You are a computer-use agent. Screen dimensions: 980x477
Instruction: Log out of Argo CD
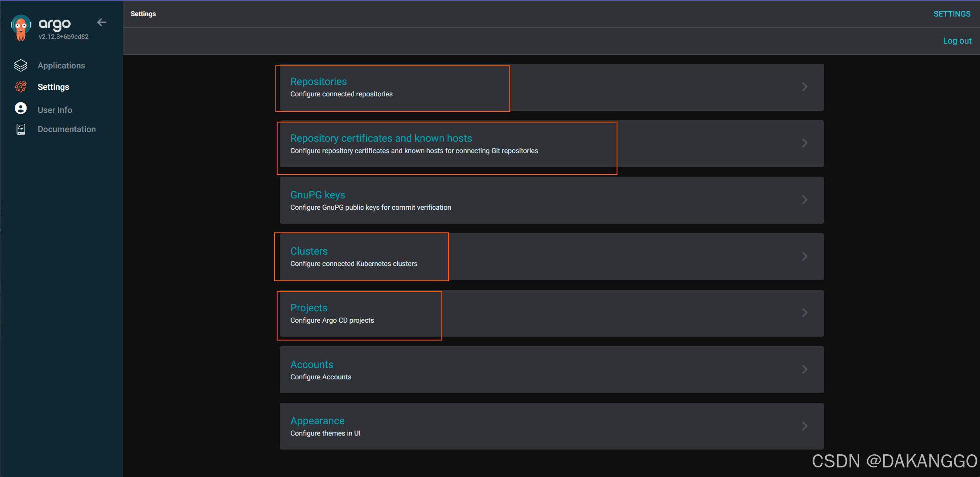click(x=957, y=41)
